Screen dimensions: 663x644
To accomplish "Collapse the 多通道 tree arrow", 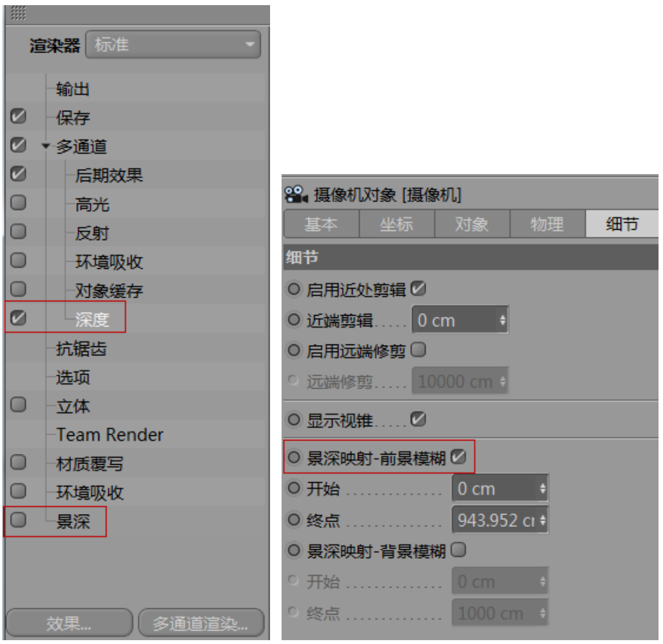I will [x=45, y=147].
